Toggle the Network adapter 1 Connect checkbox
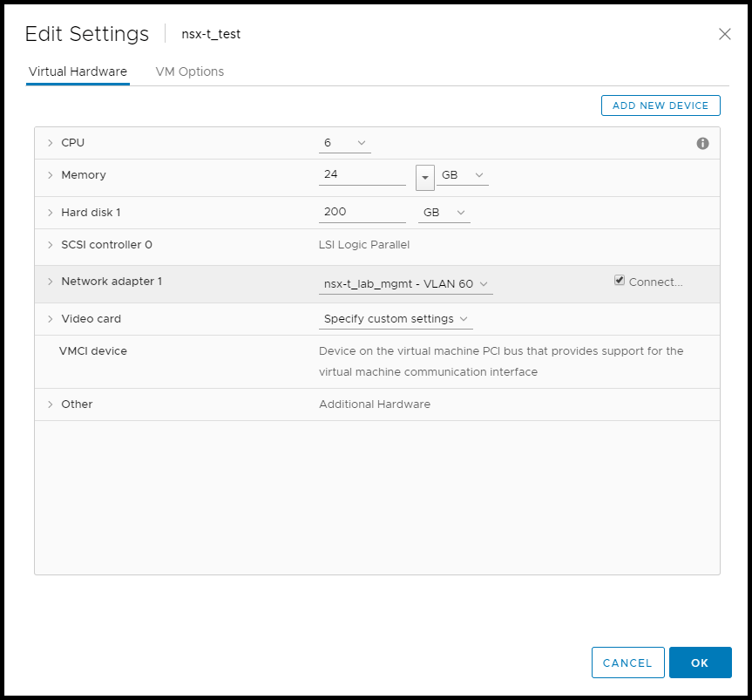The width and height of the screenshot is (752, 700). (x=620, y=281)
